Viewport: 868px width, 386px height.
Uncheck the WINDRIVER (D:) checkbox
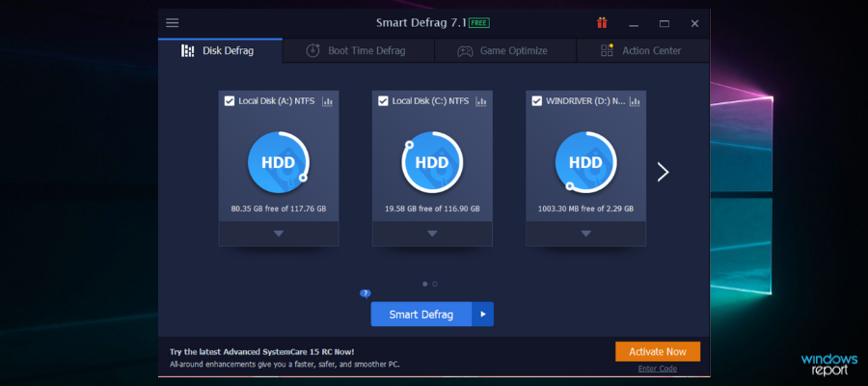(536, 101)
